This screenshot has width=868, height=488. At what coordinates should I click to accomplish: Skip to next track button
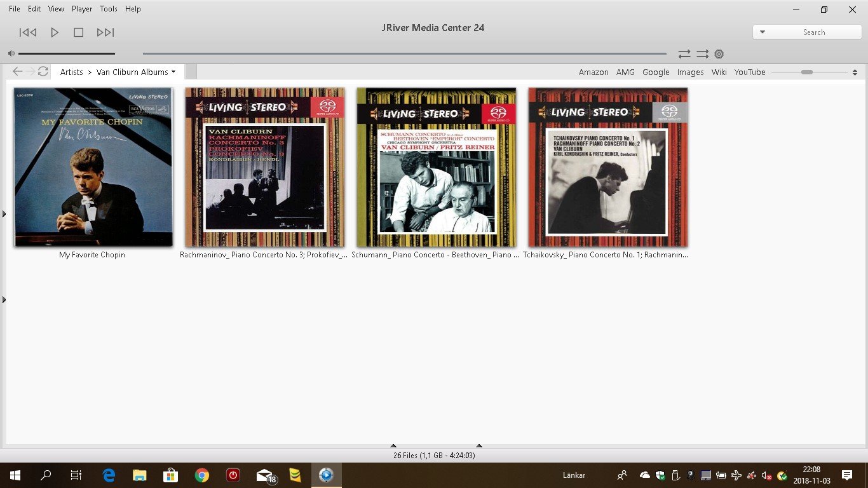click(x=105, y=32)
